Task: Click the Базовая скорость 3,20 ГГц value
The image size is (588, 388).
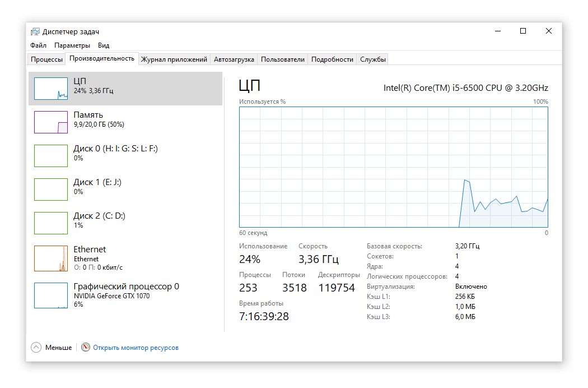Action: (467, 246)
